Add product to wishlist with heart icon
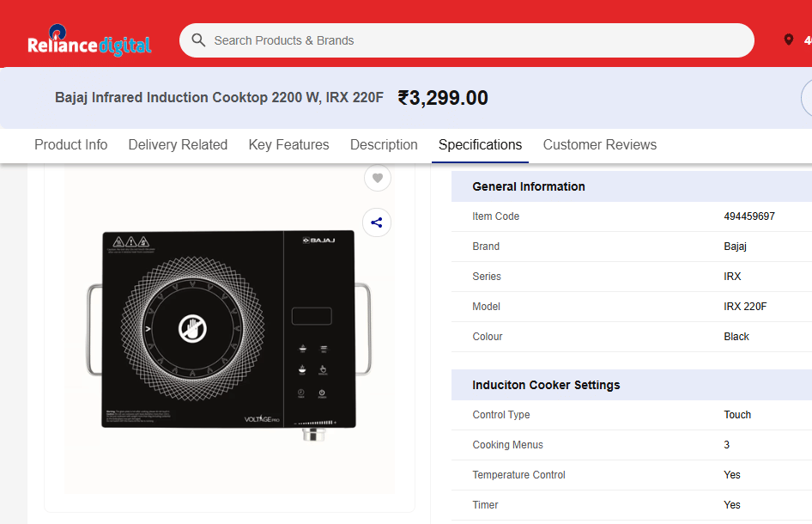This screenshot has width=812, height=524. coord(378,178)
